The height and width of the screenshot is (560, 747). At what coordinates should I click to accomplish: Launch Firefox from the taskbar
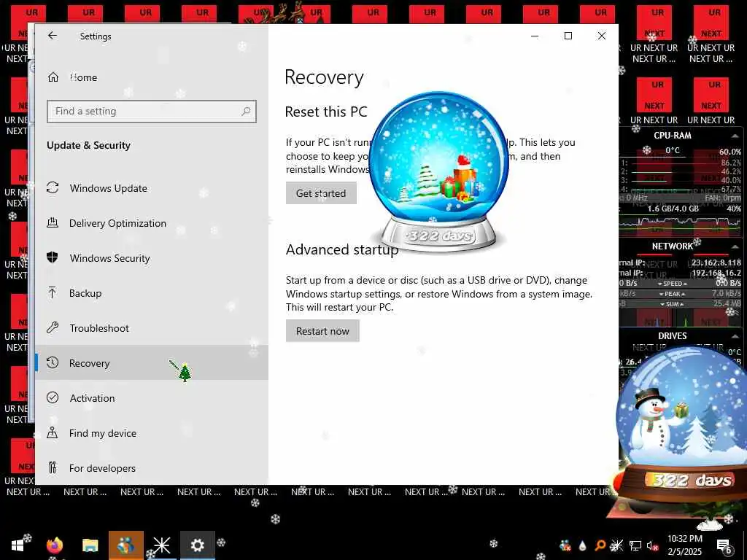[x=54, y=545]
